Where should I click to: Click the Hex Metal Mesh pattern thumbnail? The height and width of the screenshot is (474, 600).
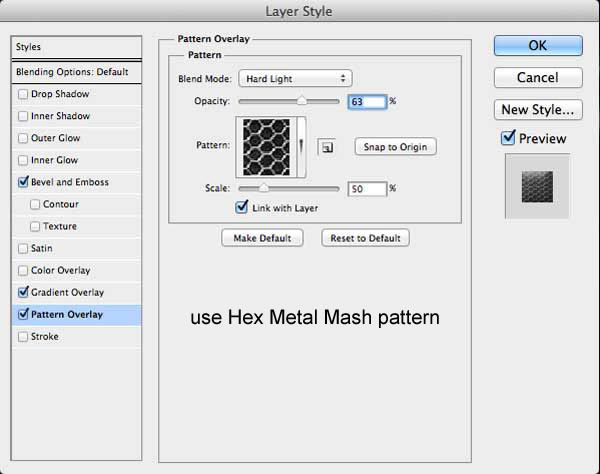tap(266, 147)
